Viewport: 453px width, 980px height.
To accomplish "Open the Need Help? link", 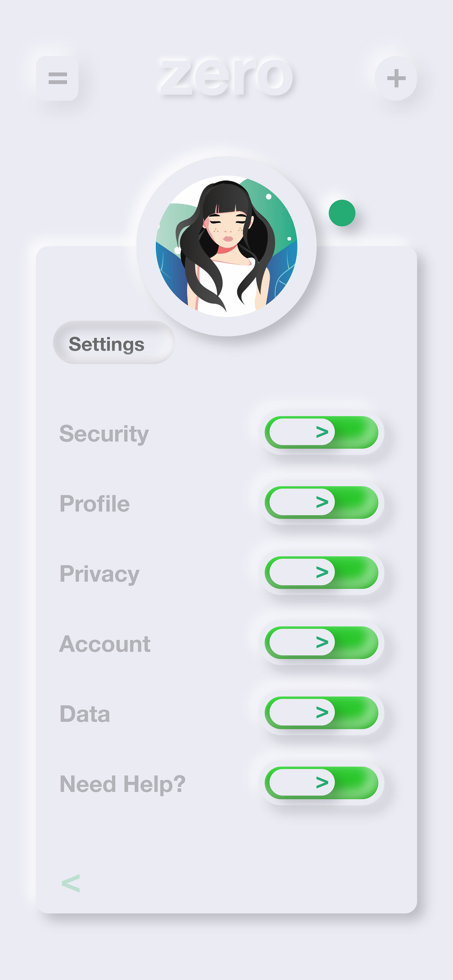I will tap(123, 785).
